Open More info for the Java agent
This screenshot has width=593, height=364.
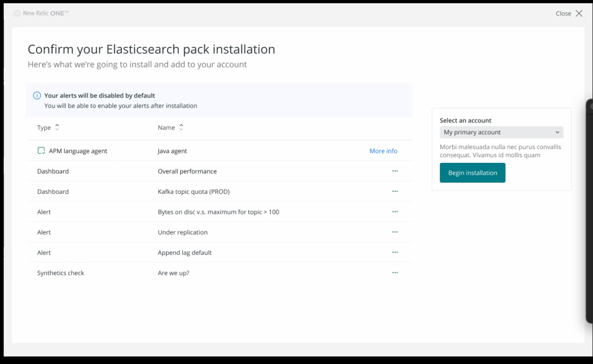[x=383, y=151]
